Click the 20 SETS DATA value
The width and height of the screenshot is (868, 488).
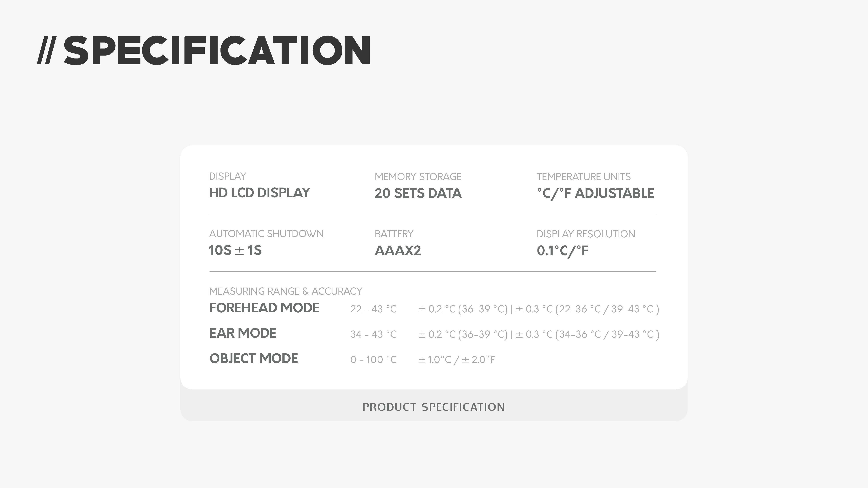[x=418, y=193]
